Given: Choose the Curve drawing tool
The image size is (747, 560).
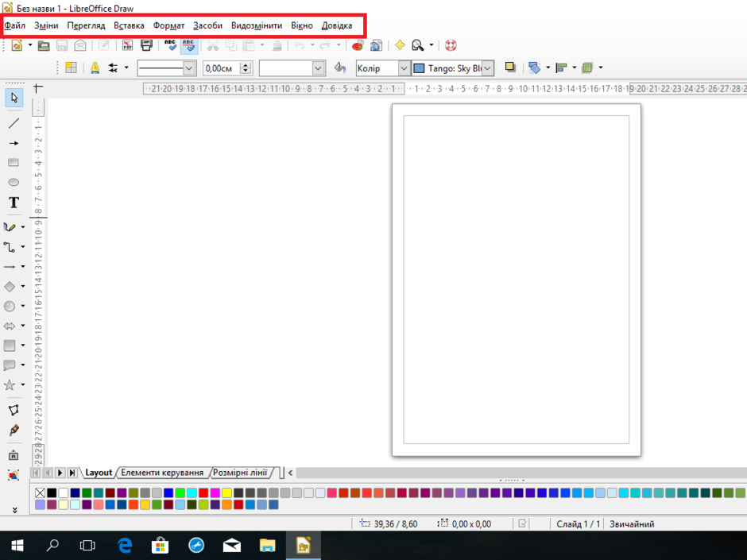Looking at the screenshot, I should (x=10, y=227).
